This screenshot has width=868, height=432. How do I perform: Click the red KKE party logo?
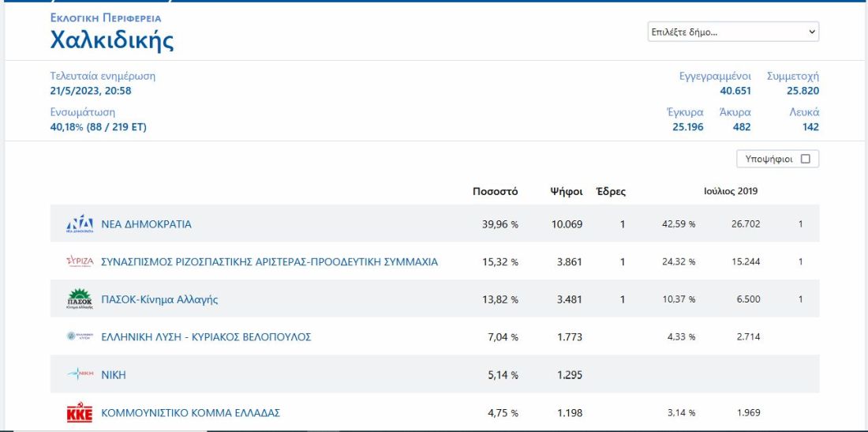click(80, 412)
